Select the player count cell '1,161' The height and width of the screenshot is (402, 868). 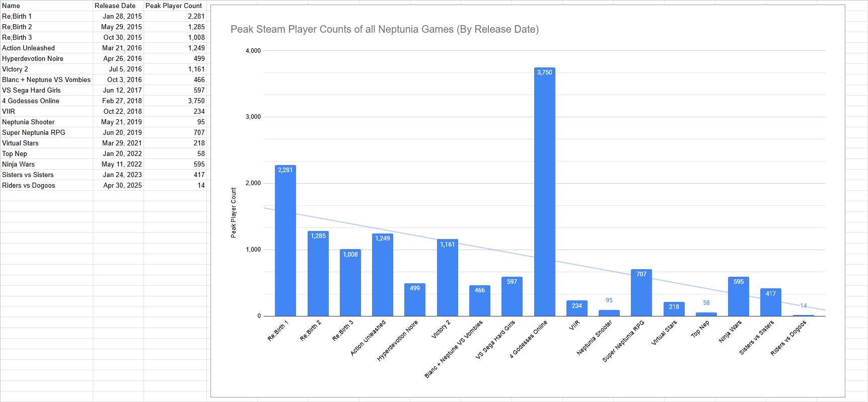point(175,69)
